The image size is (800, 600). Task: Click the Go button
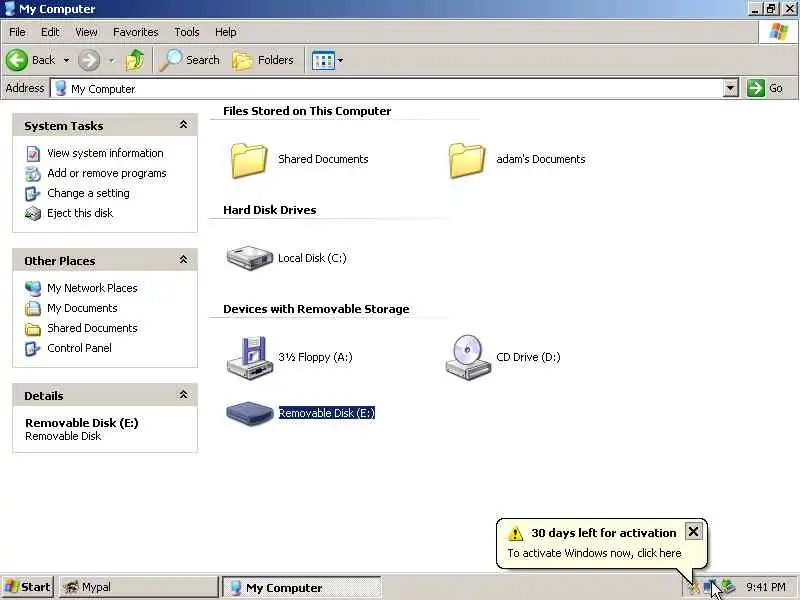[x=765, y=88]
